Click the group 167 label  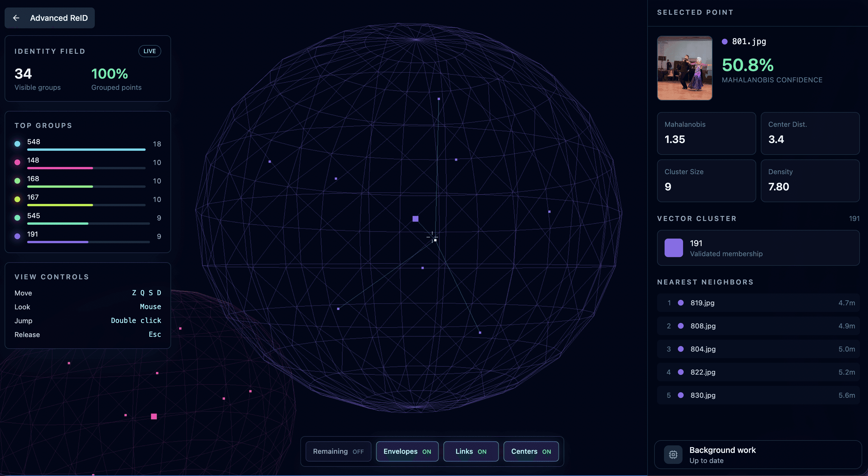point(33,197)
